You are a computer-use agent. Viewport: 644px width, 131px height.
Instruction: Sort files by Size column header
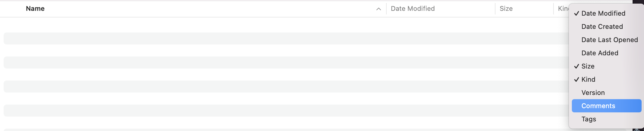click(x=506, y=9)
